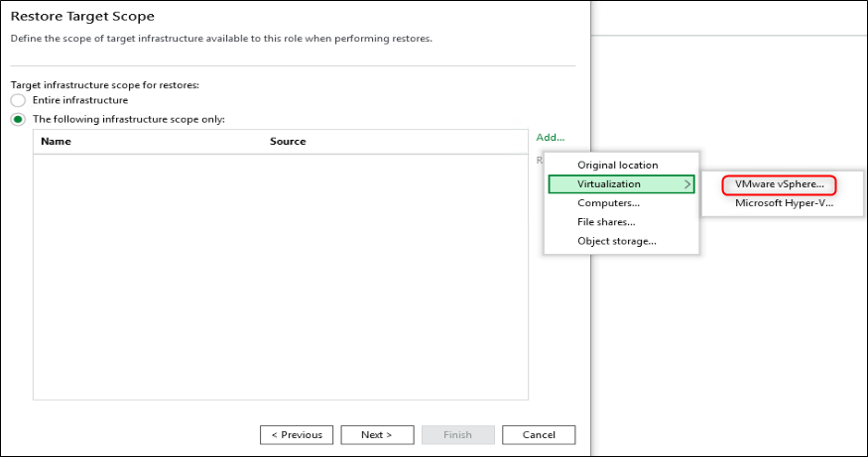This screenshot has width=868, height=457.
Task: Choose Object storage... menu entry
Action: tap(616, 241)
